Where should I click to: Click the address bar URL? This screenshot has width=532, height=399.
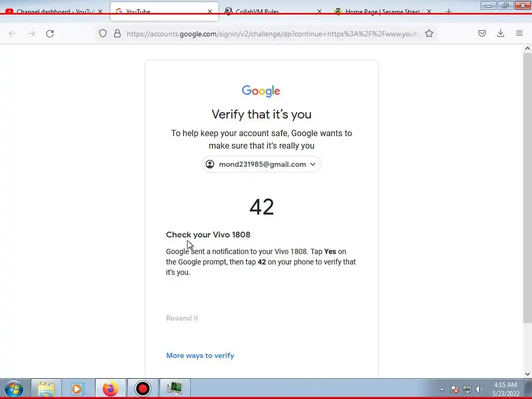coord(273,34)
